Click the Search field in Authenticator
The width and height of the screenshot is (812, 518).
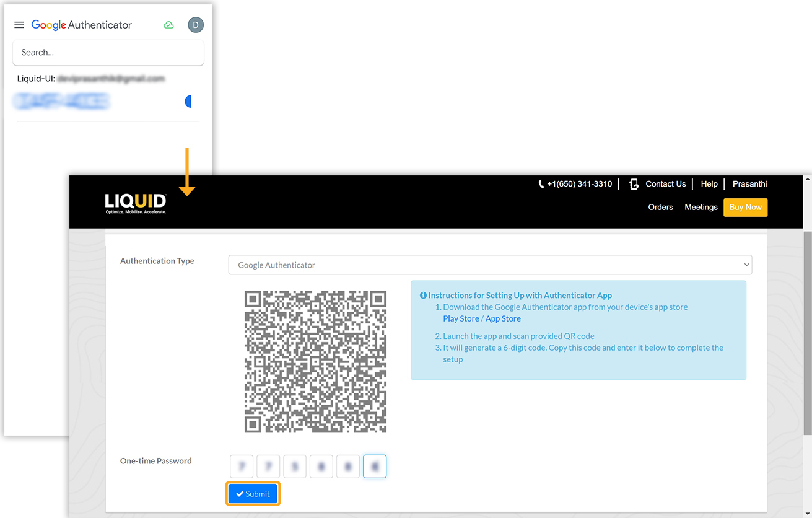(x=108, y=53)
